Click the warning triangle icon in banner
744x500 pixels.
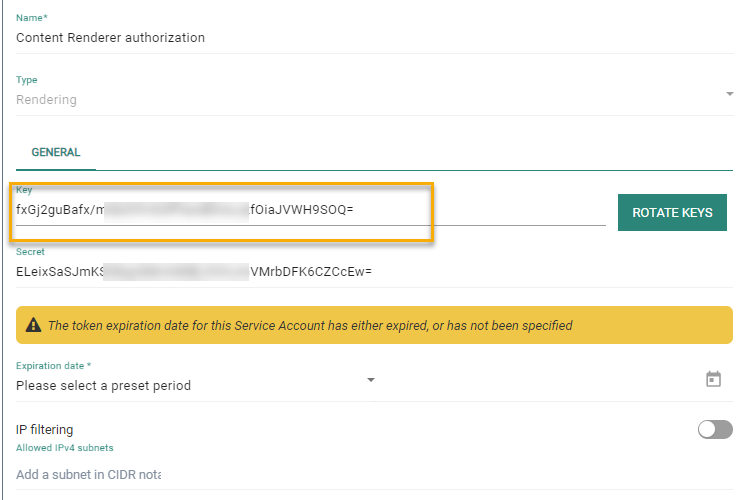(33, 325)
